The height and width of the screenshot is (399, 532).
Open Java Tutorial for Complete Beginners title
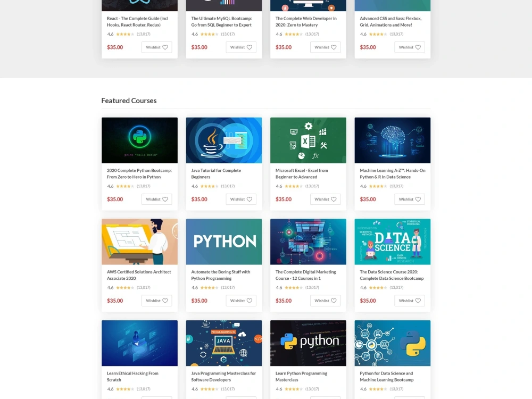point(216,174)
